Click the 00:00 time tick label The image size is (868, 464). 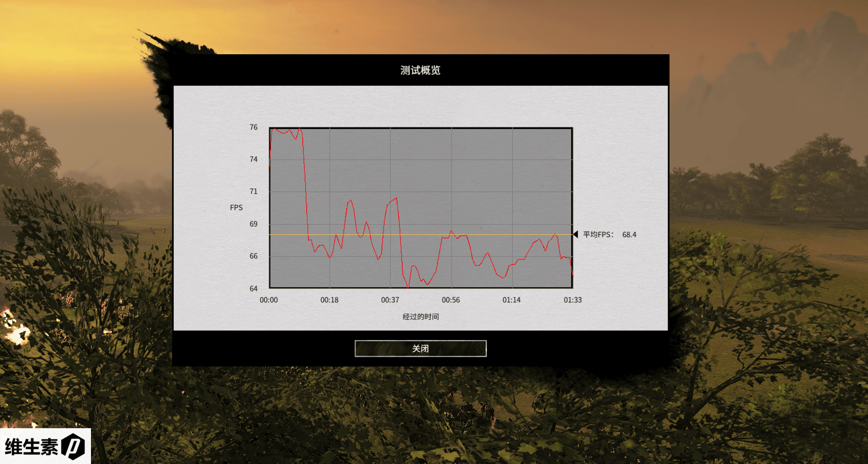(x=268, y=300)
